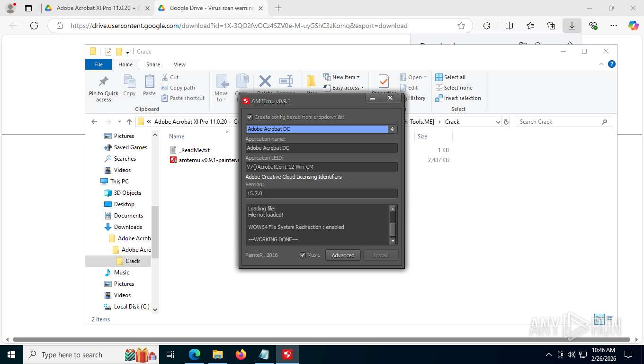
Task: Click Select all in the ribbon
Action: tap(450, 77)
